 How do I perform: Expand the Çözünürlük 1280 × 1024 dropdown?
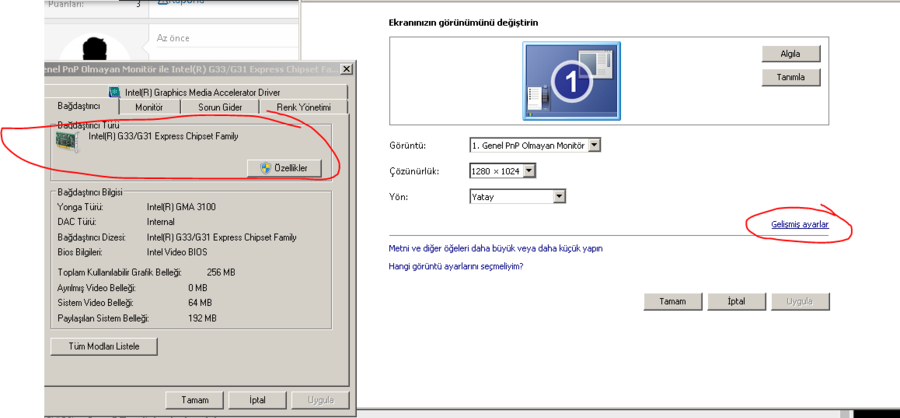[x=530, y=171]
